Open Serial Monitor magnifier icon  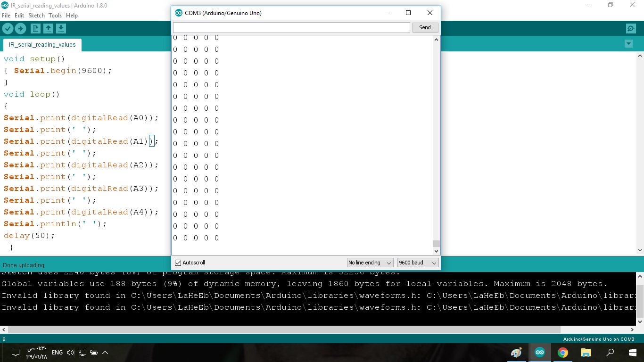tap(631, 29)
